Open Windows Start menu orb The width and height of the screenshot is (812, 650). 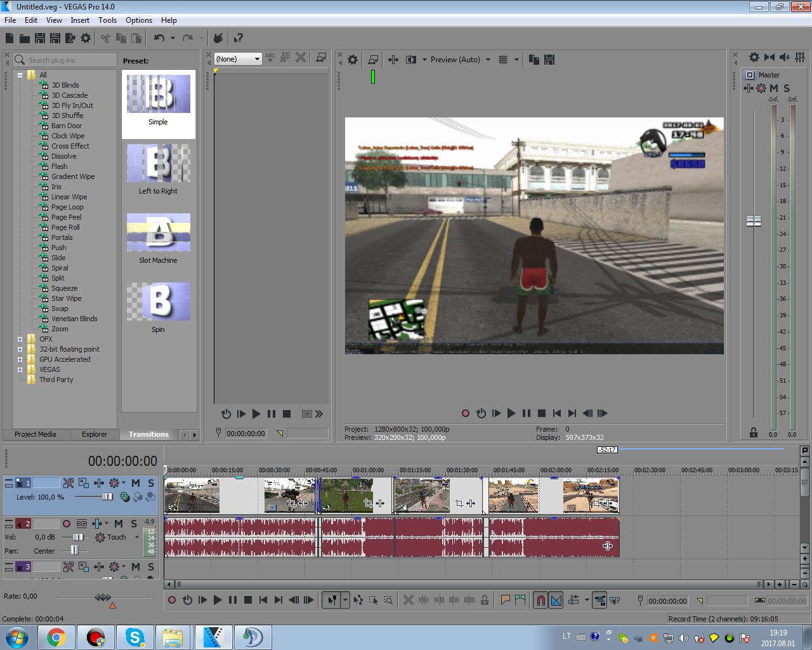[17, 637]
